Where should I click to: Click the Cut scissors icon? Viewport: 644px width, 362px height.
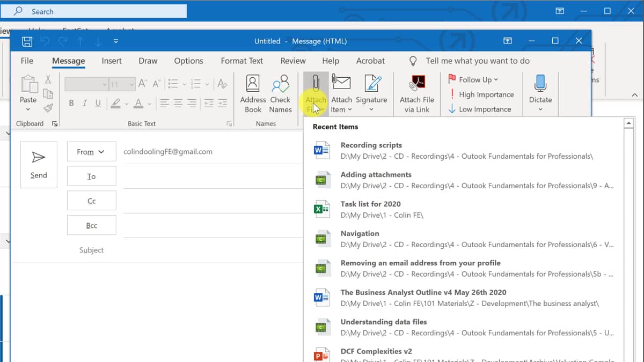pyautogui.click(x=48, y=80)
